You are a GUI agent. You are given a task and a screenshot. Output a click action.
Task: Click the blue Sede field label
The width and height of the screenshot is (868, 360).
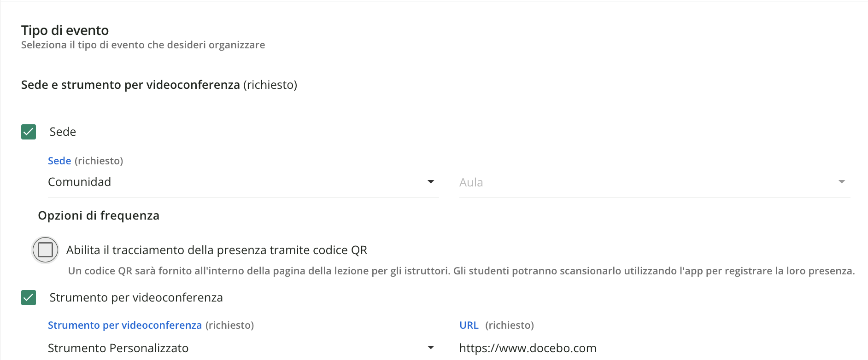coord(59,161)
